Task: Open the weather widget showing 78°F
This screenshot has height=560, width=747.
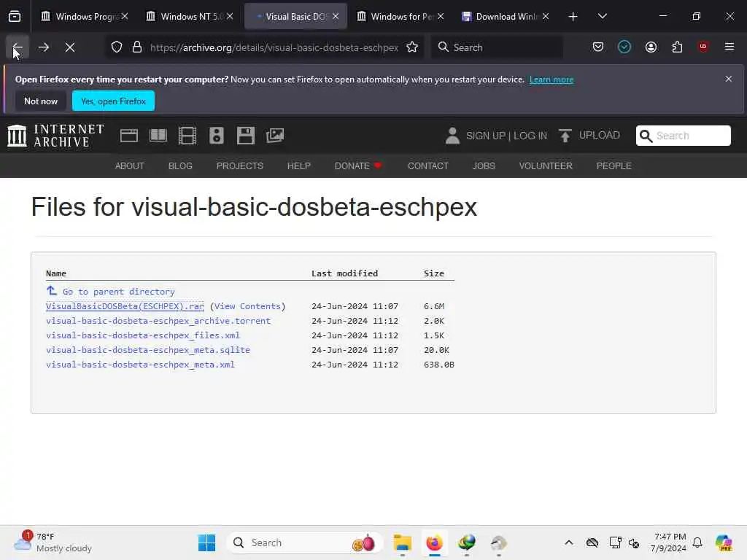Action: click(x=53, y=542)
